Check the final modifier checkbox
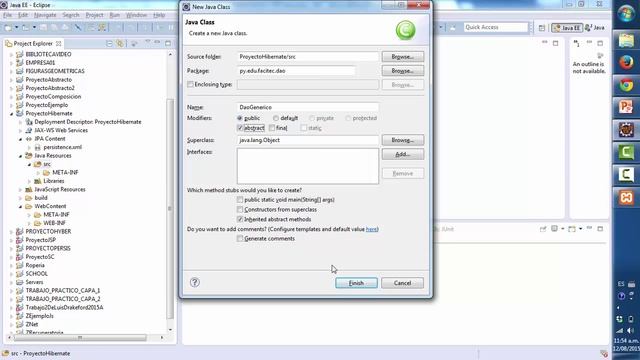 (272, 128)
